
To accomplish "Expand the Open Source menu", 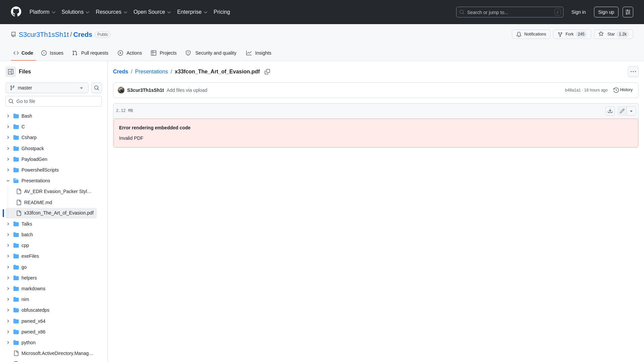I will [x=152, y=12].
